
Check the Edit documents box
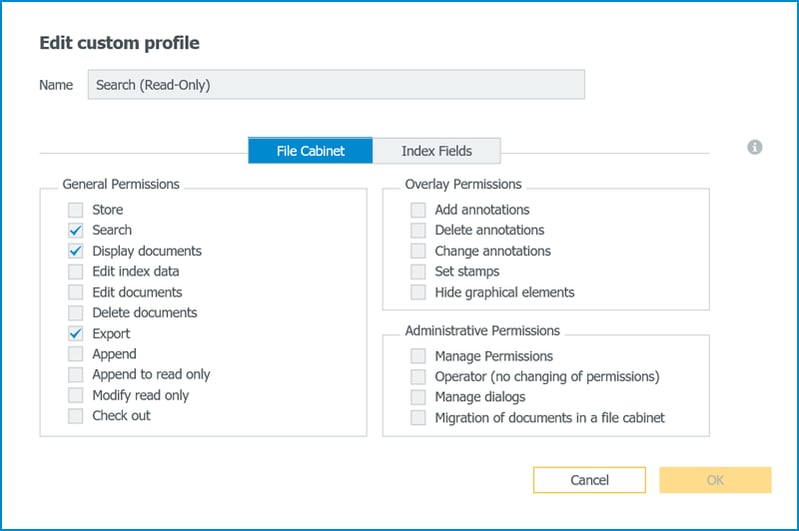[x=76, y=292]
